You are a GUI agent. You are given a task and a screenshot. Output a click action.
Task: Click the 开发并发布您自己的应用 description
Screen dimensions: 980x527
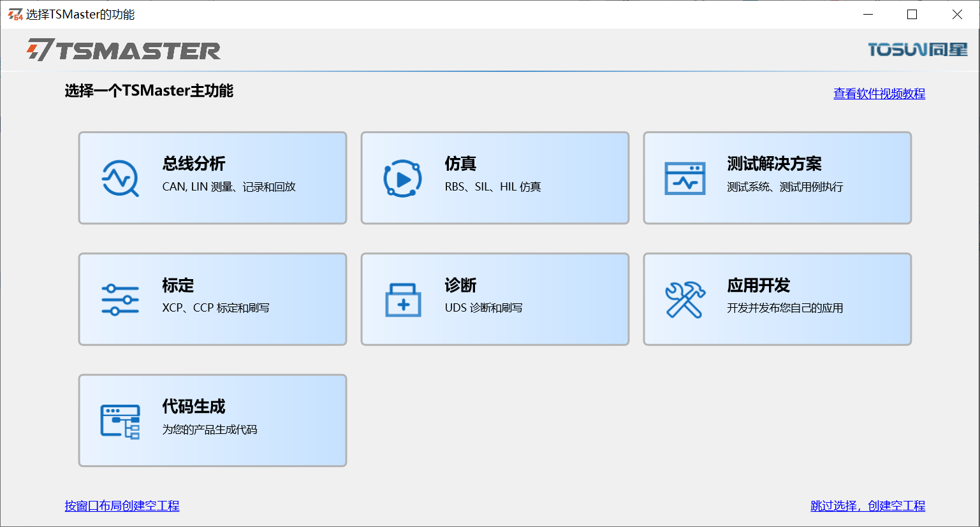tap(785, 308)
